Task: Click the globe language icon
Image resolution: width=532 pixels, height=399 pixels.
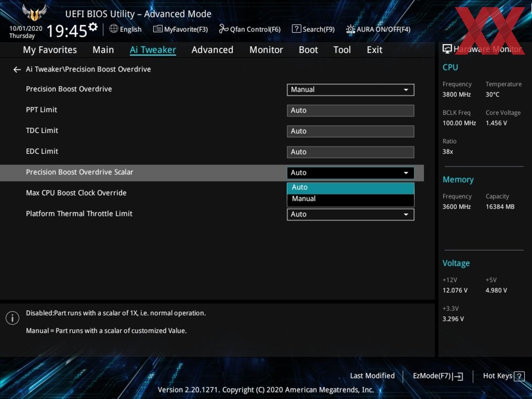Action: (x=113, y=29)
